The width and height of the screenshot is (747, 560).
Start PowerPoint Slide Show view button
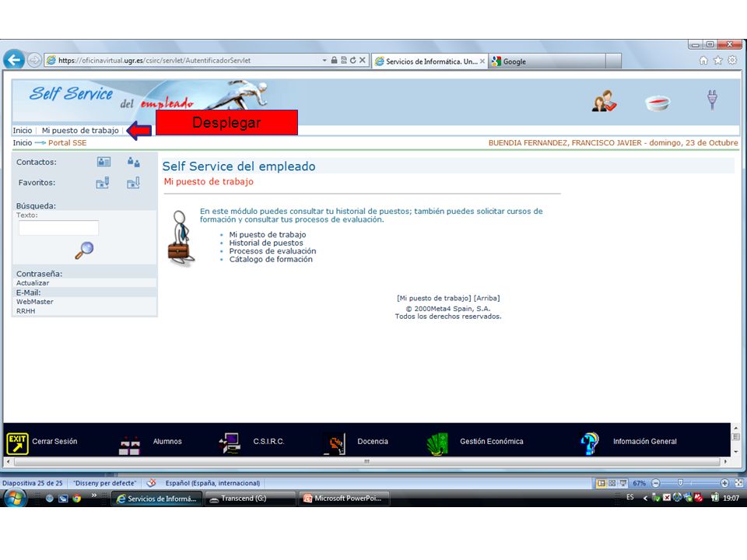coord(622,483)
